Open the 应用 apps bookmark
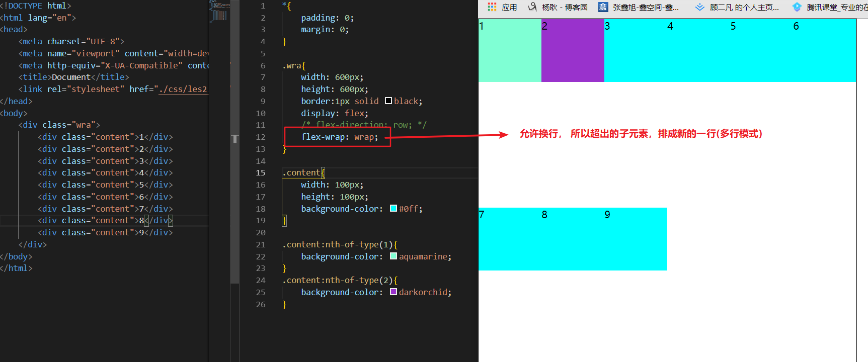The height and width of the screenshot is (362, 868). click(502, 7)
